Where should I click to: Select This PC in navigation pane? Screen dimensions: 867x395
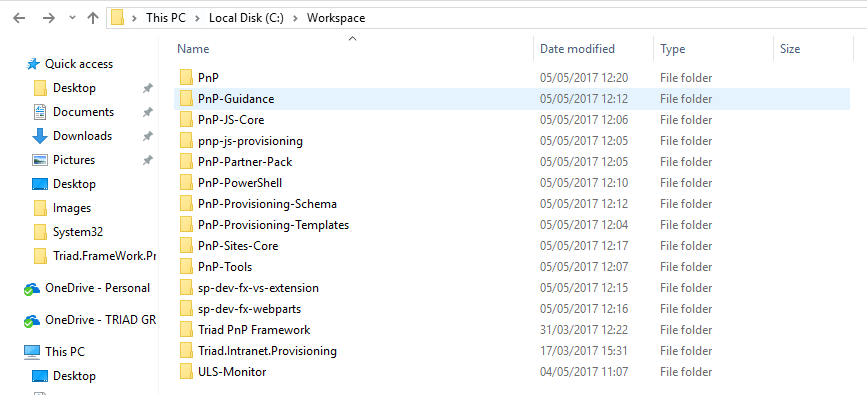click(x=65, y=352)
